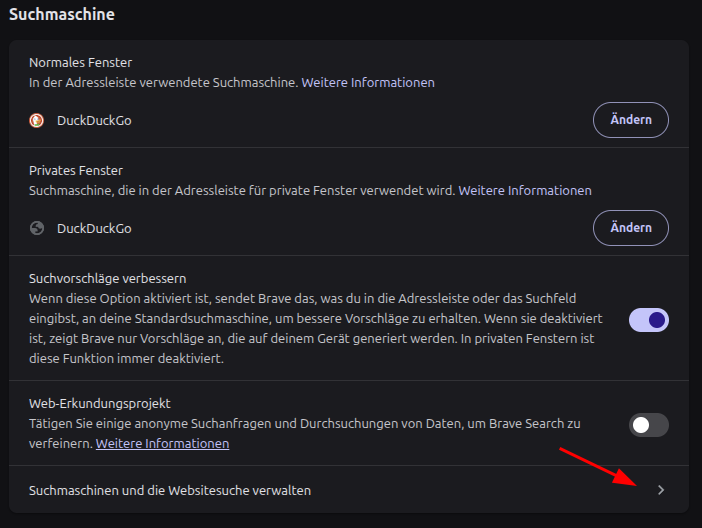Click the globe icon under Privates Fenster

pos(37,228)
